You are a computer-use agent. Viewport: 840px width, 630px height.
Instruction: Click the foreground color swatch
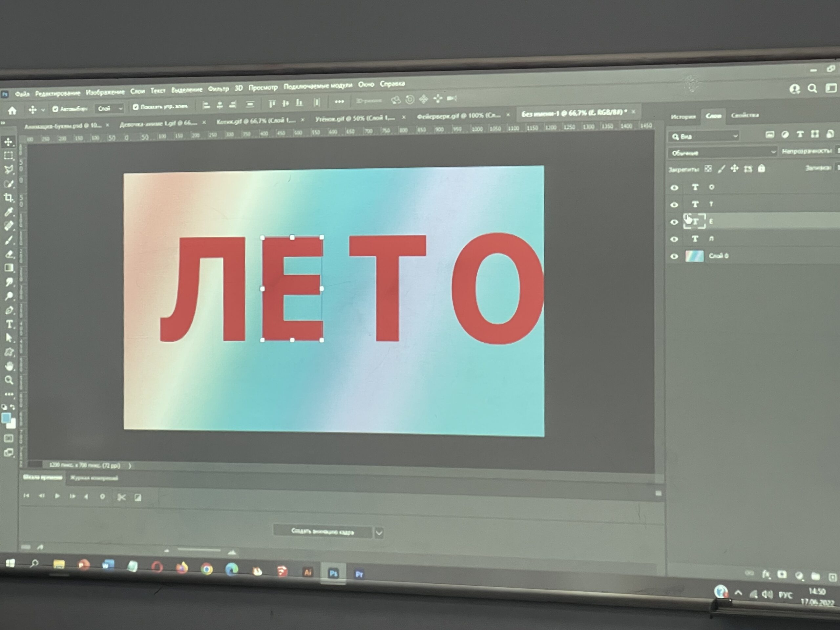pyautogui.click(x=6, y=418)
